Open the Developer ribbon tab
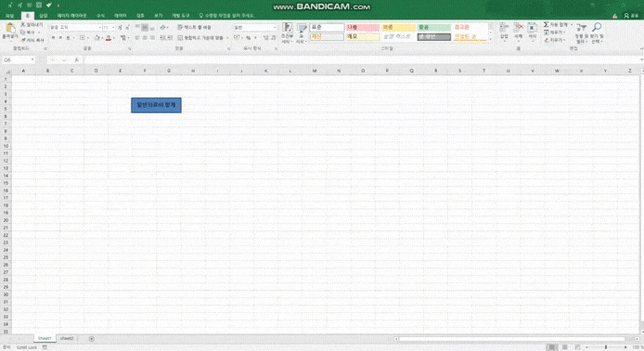Viewport: 644px width, 351px height. point(181,16)
